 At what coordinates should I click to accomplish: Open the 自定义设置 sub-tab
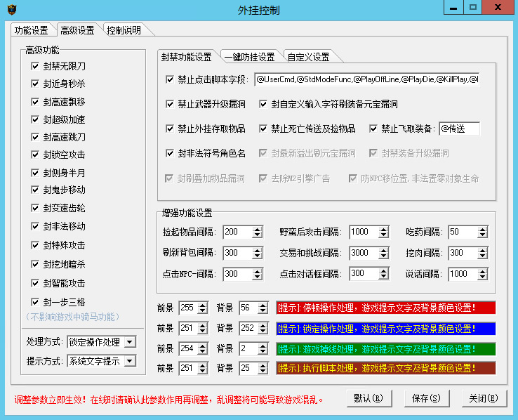click(x=309, y=57)
